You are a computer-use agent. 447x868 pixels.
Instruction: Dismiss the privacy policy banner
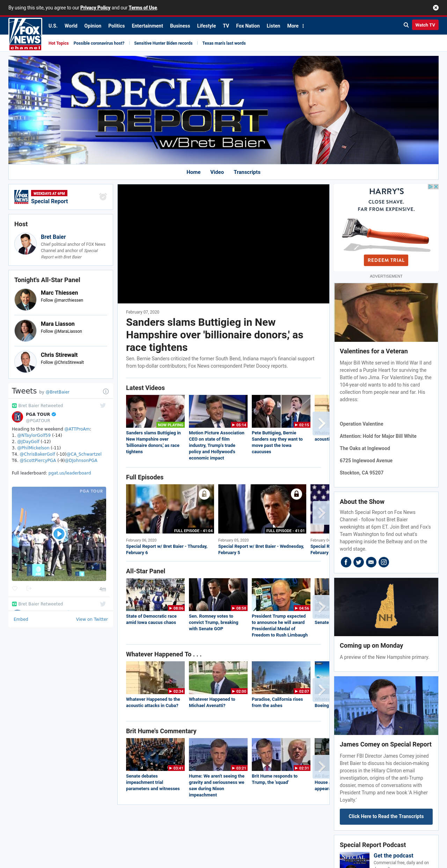(x=436, y=8)
